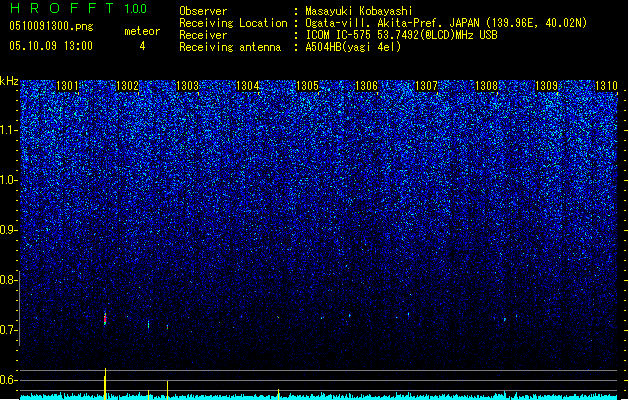The image size is (629, 400).
Task: Click the red meteor echo near 1302
Action: (105, 319)
